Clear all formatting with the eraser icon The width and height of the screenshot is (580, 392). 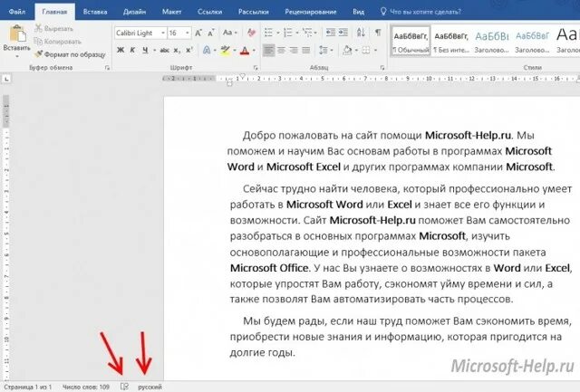(252, 33)
